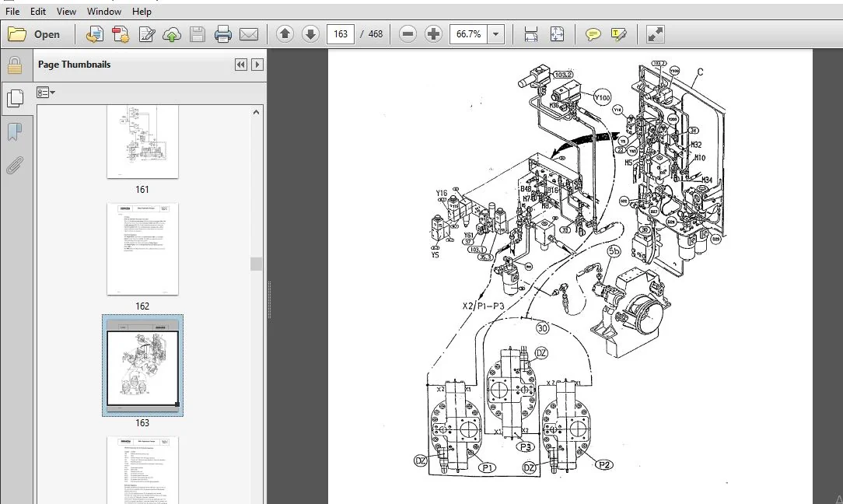Click the '161' page label
The width and height of the screenshot is (843, 504).
[142, 190]
